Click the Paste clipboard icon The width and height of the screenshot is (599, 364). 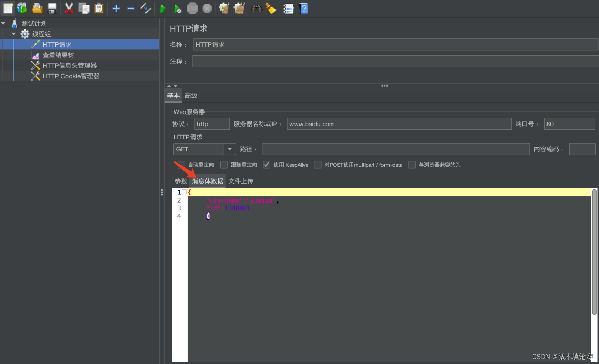(x=99, y=8)
